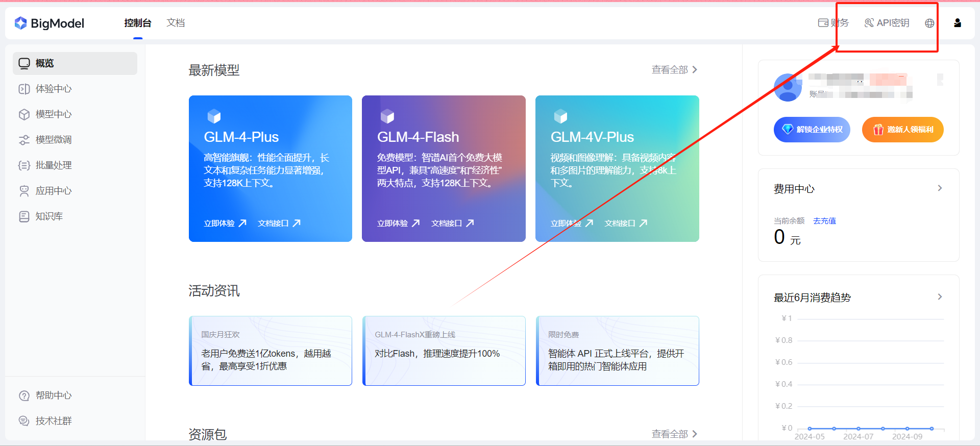Click 立即体验 on GLM-4-Flash card
980x446 pixels.
click(399, 223)
